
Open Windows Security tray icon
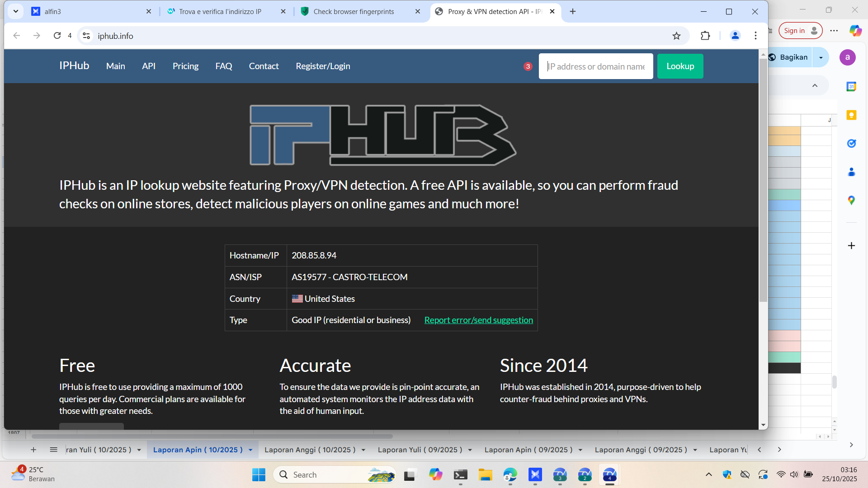point(727,474)
